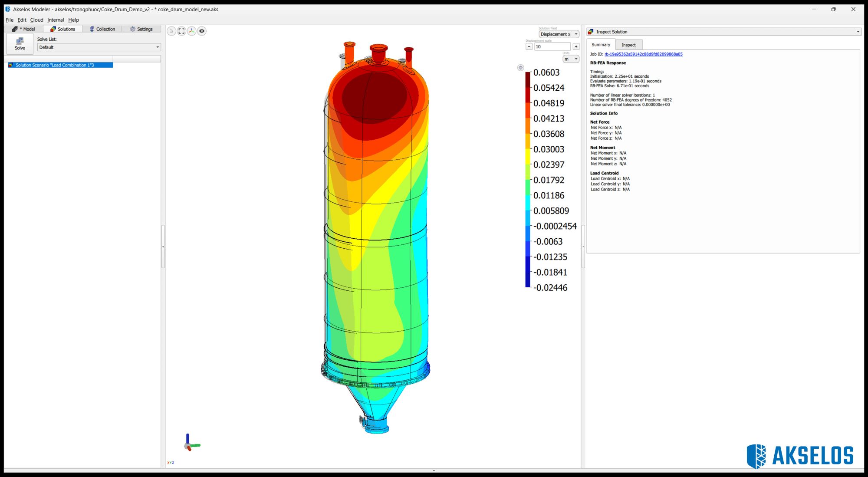Click the Inspect Solution panel icon

[x=590, y=31]
